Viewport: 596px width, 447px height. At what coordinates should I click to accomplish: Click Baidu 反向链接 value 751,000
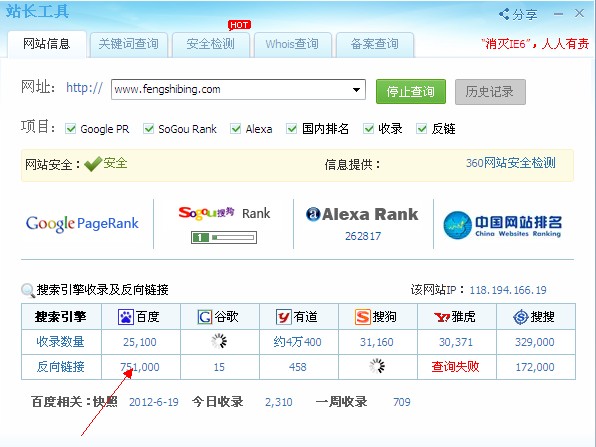coord(140,367)
